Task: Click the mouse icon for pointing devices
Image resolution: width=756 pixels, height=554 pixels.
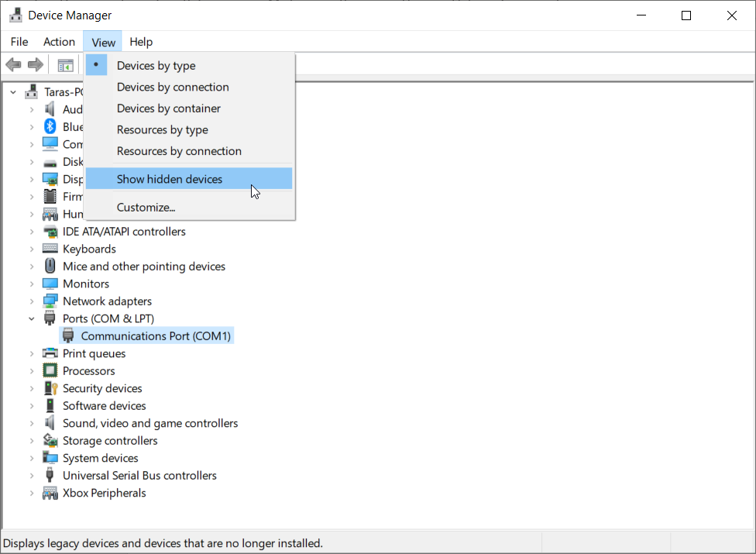Action: coord(50,266)
